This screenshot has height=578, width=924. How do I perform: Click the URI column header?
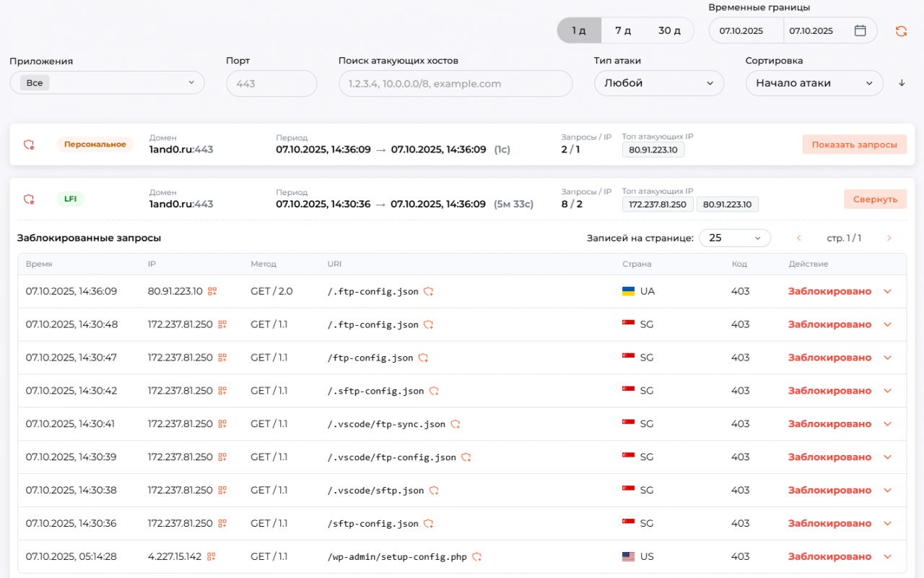(x=334, y=264)
